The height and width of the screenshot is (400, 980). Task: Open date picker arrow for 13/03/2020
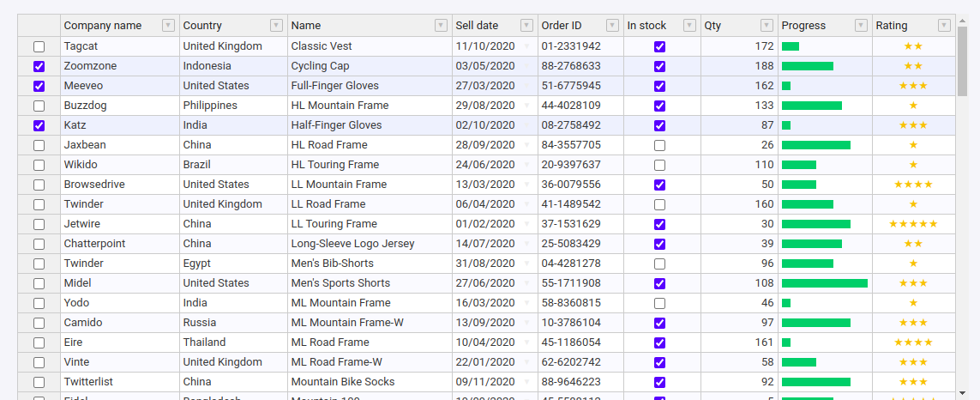[527, 185]
